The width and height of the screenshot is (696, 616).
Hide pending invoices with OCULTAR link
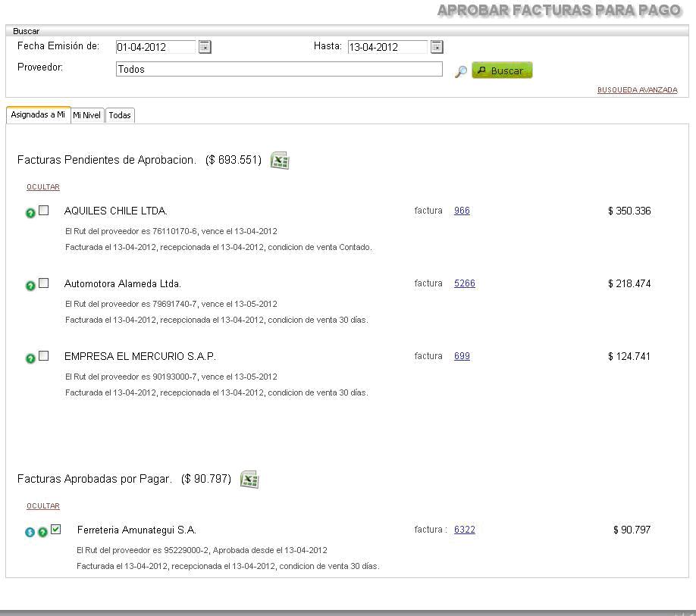pos(43,187)
